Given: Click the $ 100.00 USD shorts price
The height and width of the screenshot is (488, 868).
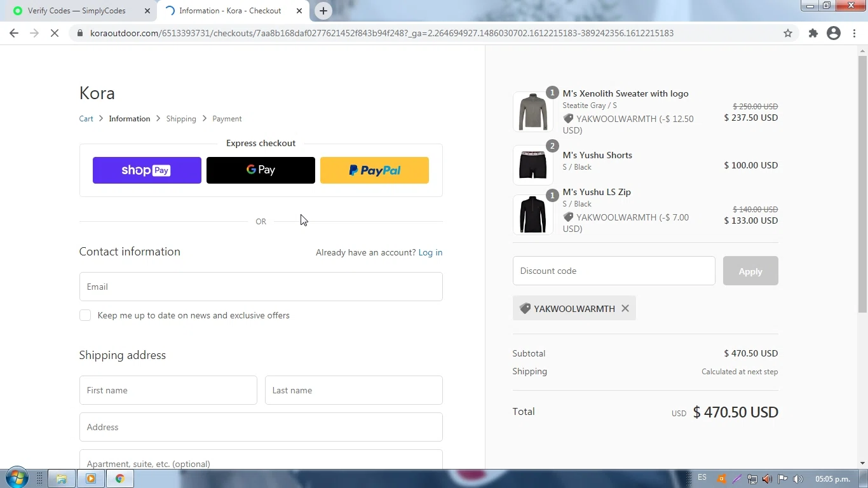Looking at the screenshot, I should [x=751, y=165].
